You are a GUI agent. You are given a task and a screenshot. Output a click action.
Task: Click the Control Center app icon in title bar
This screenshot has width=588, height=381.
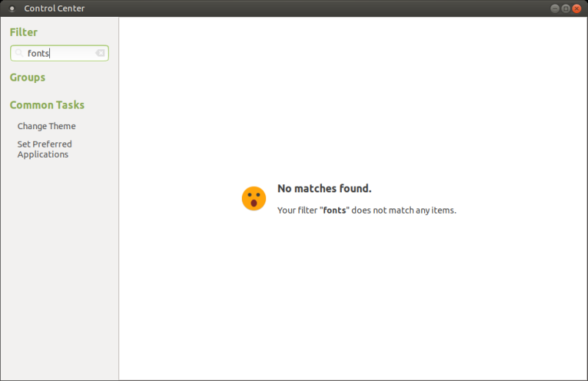(11, 8)
